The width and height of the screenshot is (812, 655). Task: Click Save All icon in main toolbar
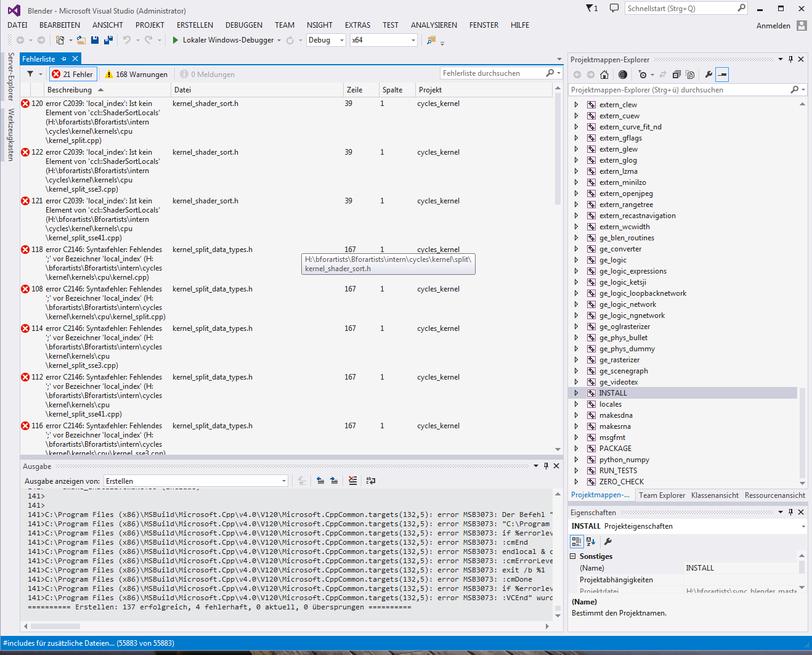click(x=108, y=40)
